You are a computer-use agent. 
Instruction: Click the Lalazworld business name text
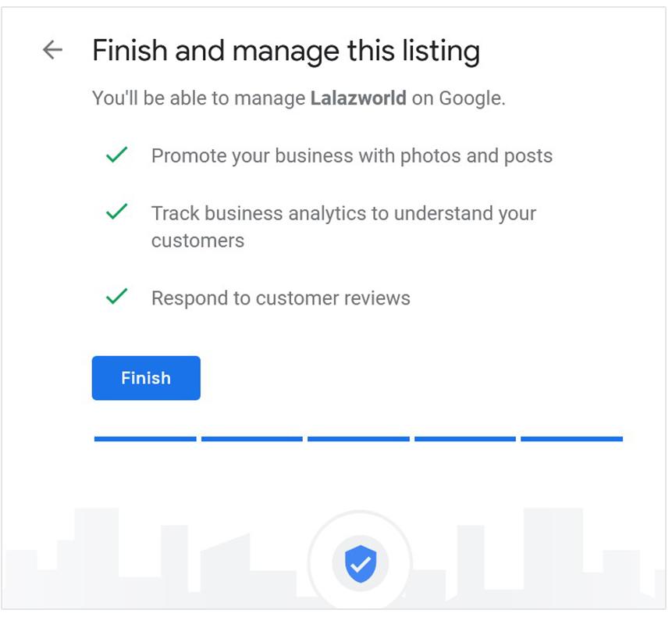pos(358,98)
